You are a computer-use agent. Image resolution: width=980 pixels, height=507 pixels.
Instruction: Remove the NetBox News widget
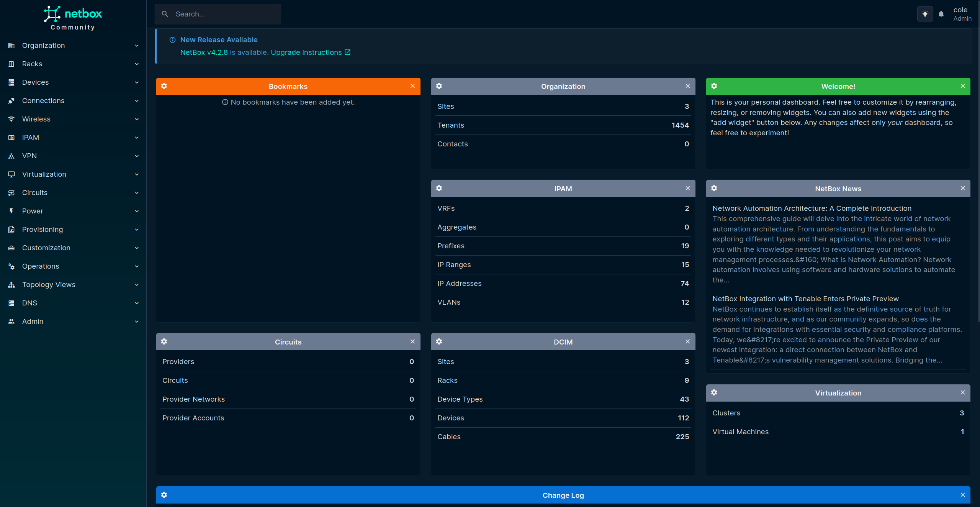click(x=962, y=188)
